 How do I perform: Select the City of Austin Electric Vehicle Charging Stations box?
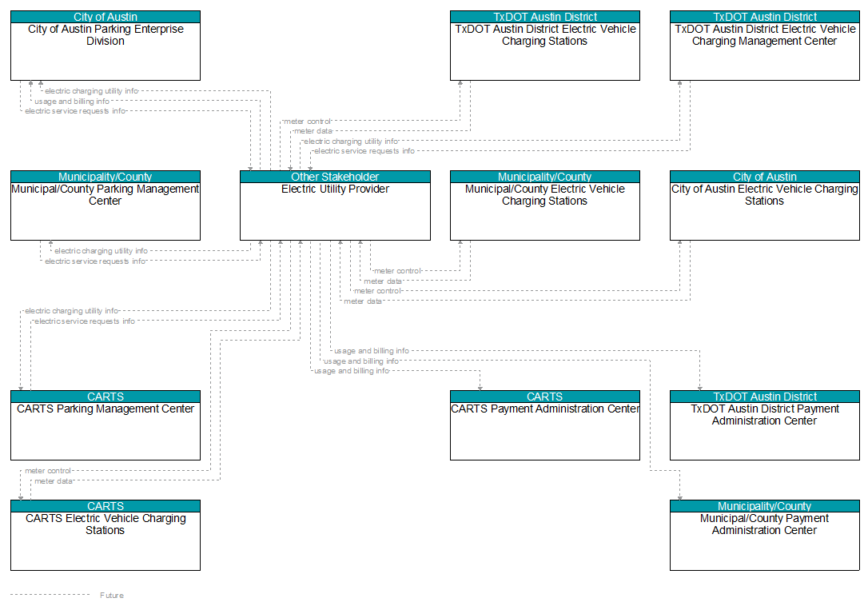click(764, 205)
